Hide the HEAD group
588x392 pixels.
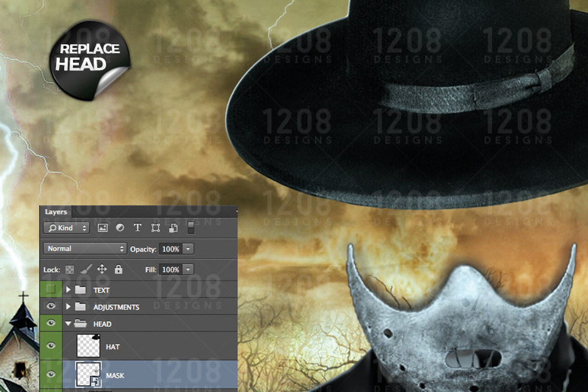click(50, 323)
